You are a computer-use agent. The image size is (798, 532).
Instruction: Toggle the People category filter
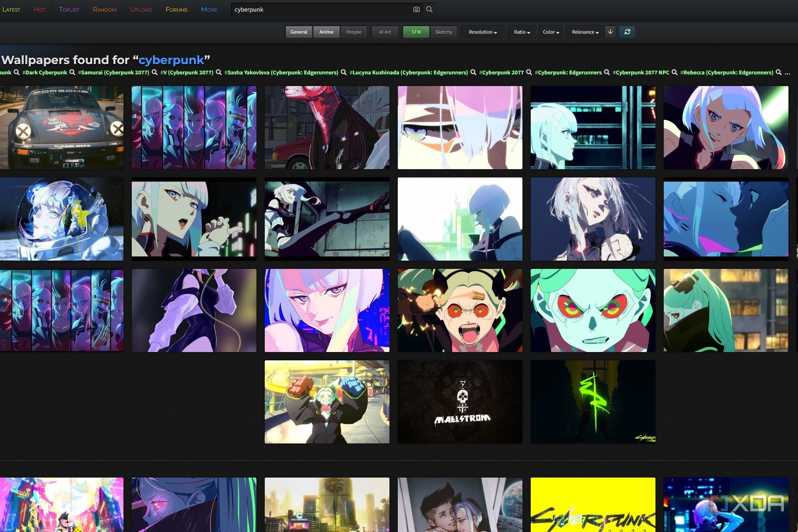[354, 32]
